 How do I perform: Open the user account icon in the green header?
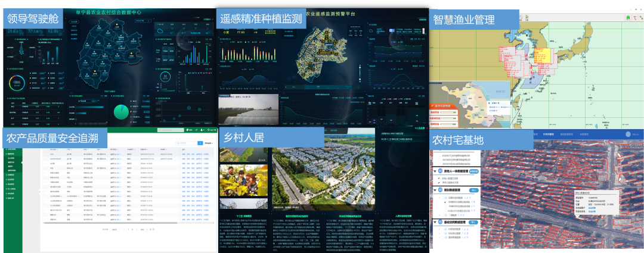click(202, 130)
